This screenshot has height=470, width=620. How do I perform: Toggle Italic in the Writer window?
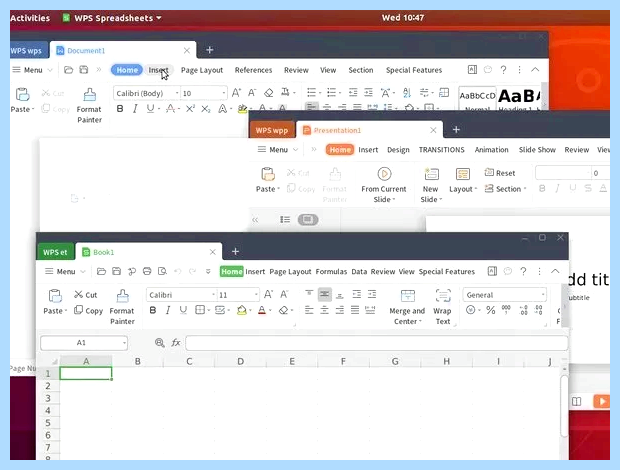pos(135,109)
